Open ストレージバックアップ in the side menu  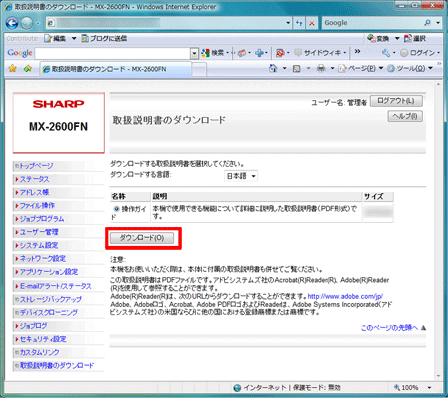50,299
